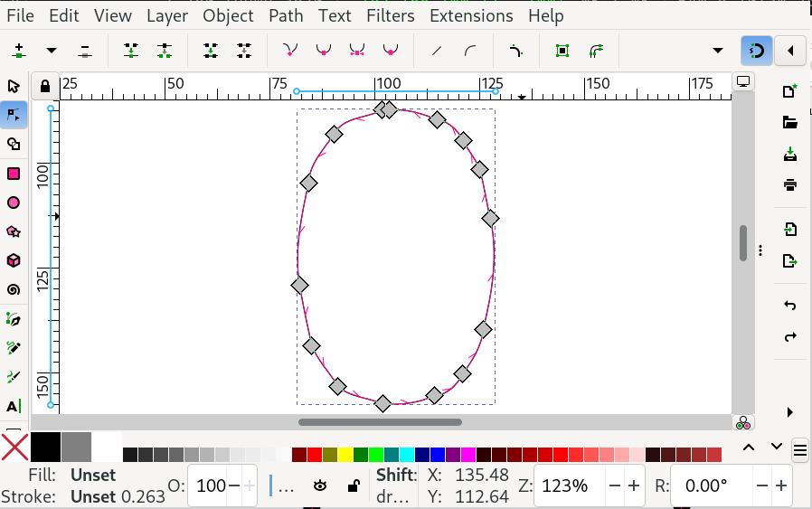
Task: Open display mode options icon
Action: tap(743, 81)
